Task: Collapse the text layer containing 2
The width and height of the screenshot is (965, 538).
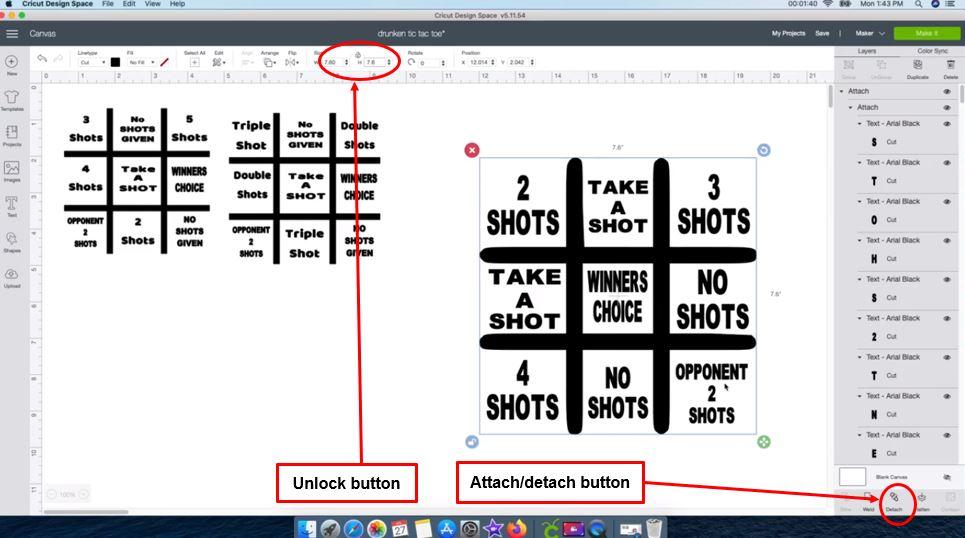Action: [x=860, y=318]
